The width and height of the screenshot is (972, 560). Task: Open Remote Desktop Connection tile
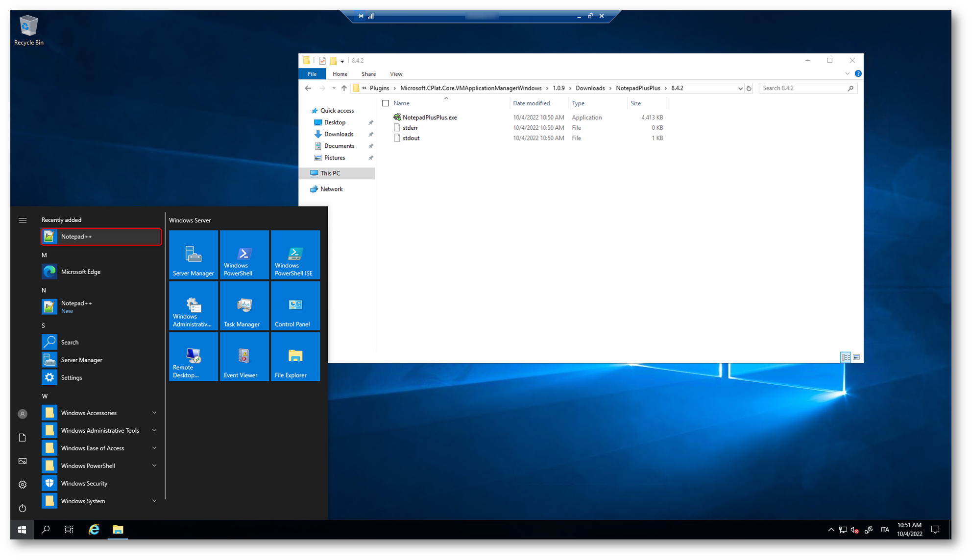[194, 356]
